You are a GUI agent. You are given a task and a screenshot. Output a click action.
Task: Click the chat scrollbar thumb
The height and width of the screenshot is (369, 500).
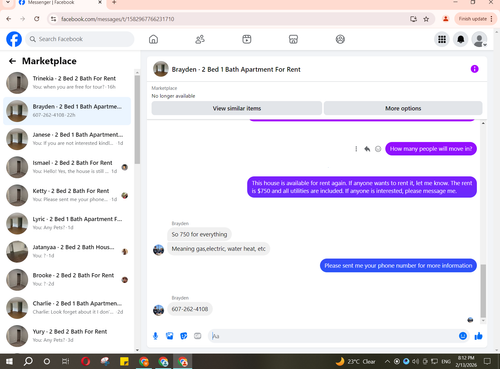(x=483, y=291)
